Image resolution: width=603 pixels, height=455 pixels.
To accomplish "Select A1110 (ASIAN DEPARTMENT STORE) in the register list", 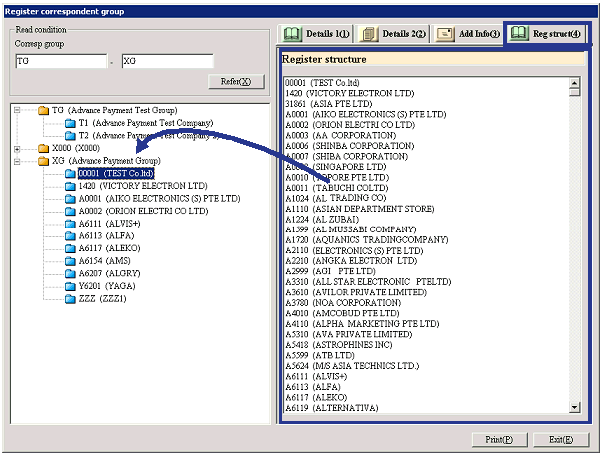I will click(359, 209).
